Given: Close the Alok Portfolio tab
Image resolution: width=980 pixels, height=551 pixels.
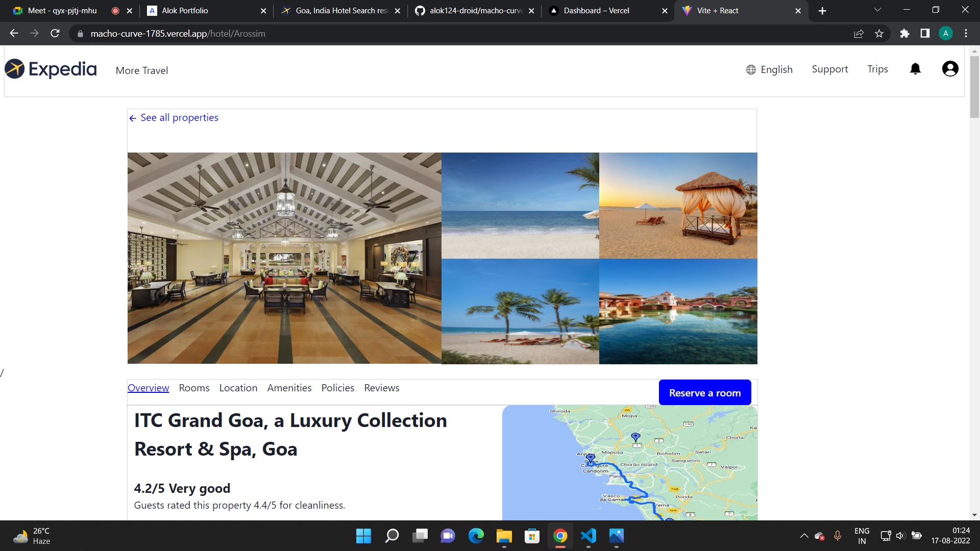Looking at the screenshot, I should 263,11.
